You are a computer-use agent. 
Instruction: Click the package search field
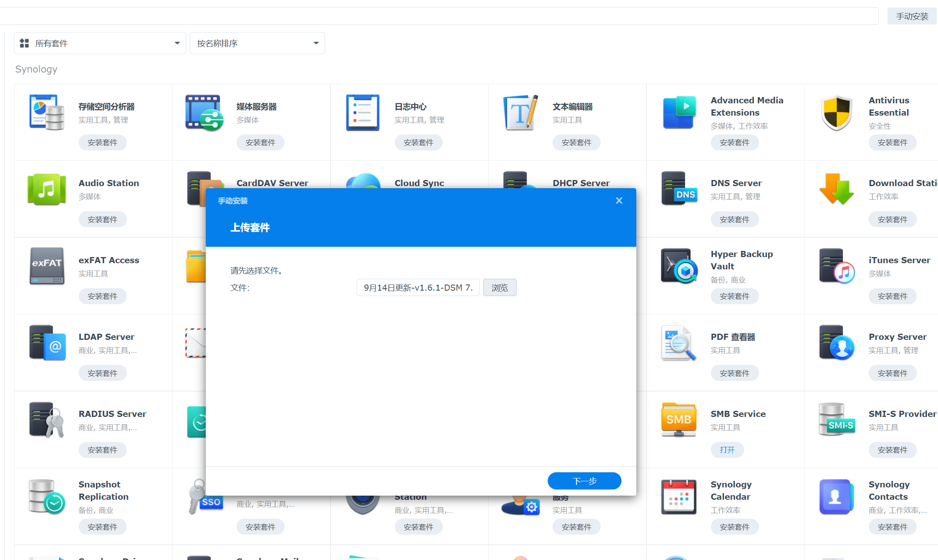pyautogui.click(x=439, y=16)
